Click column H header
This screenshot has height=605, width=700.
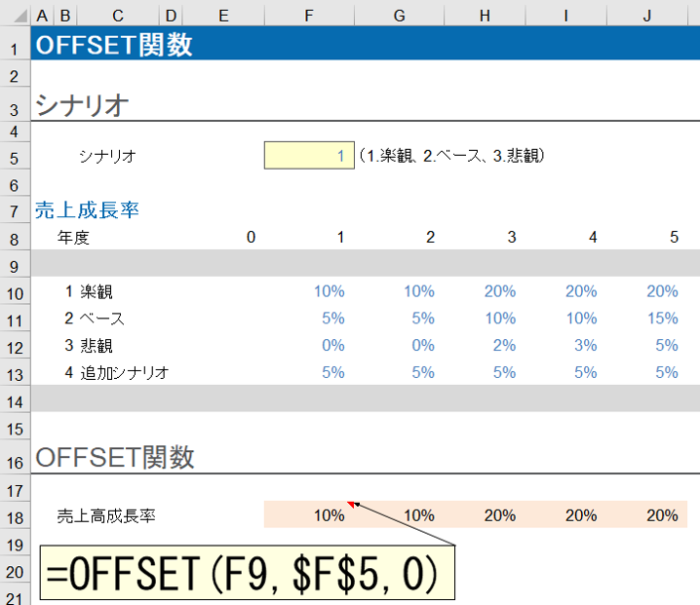[x=487, y=16]
